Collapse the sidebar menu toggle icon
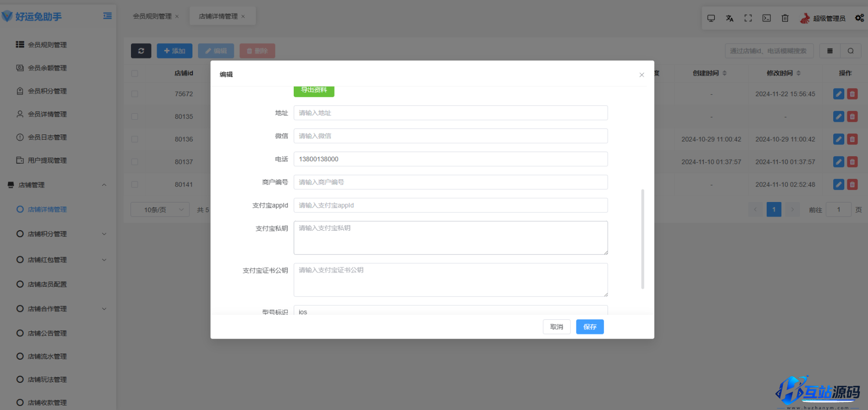The image size is (868, 410). click(x=107, y=16)
